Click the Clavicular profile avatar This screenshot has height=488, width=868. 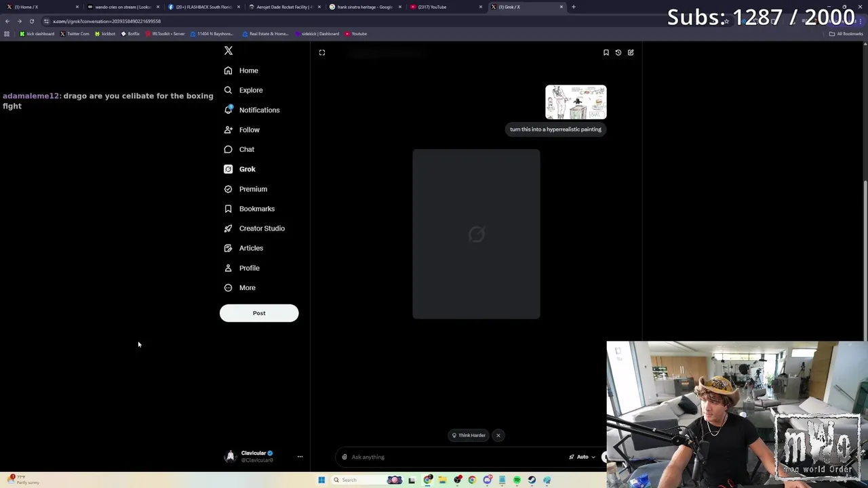230,456
